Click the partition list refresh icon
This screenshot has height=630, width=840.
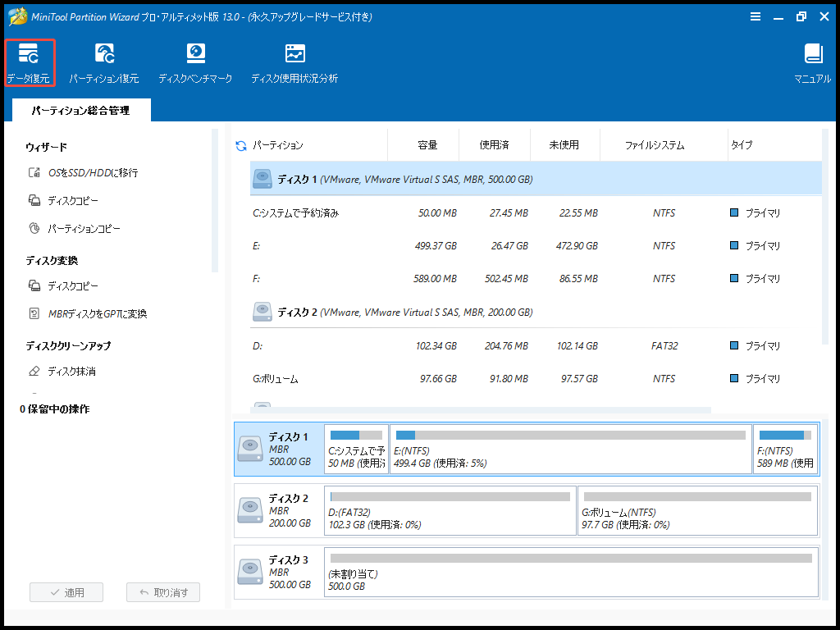(241, 146)
